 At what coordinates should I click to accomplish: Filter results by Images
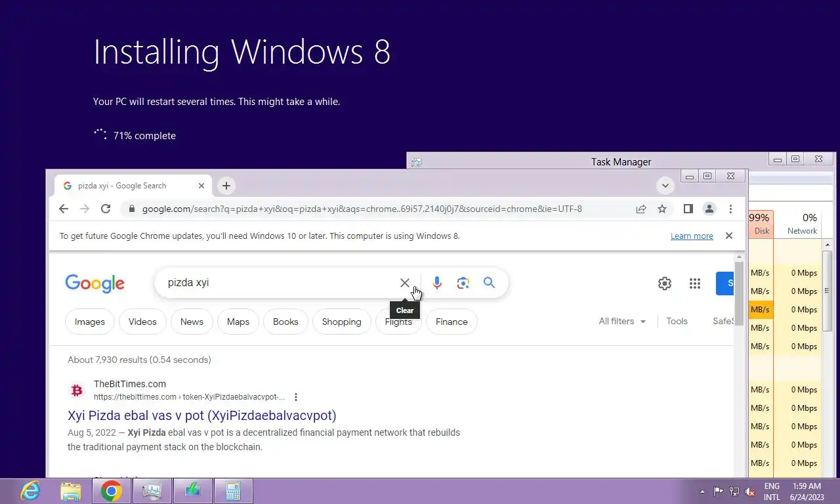(90, 322)
